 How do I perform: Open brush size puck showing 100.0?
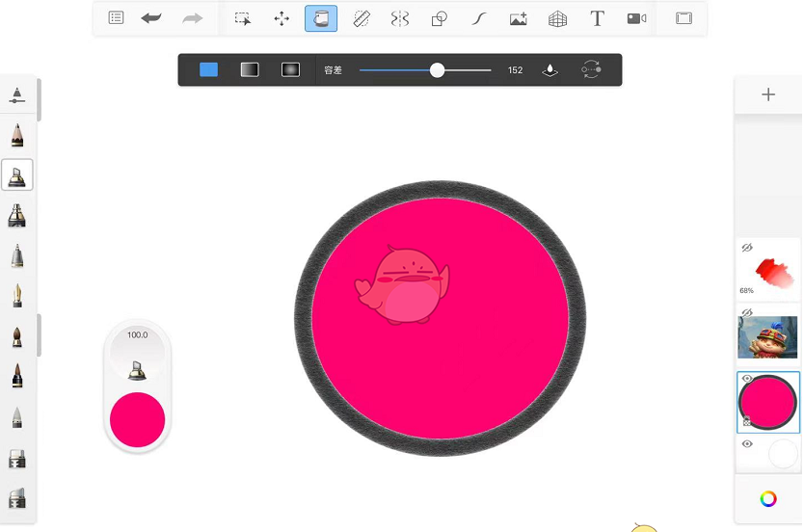point(138,353)
